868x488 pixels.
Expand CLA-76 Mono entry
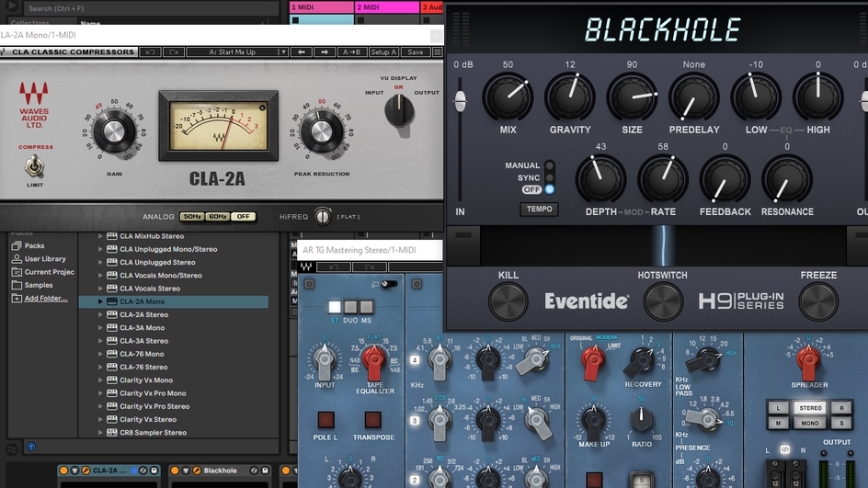tap(100, 354)
